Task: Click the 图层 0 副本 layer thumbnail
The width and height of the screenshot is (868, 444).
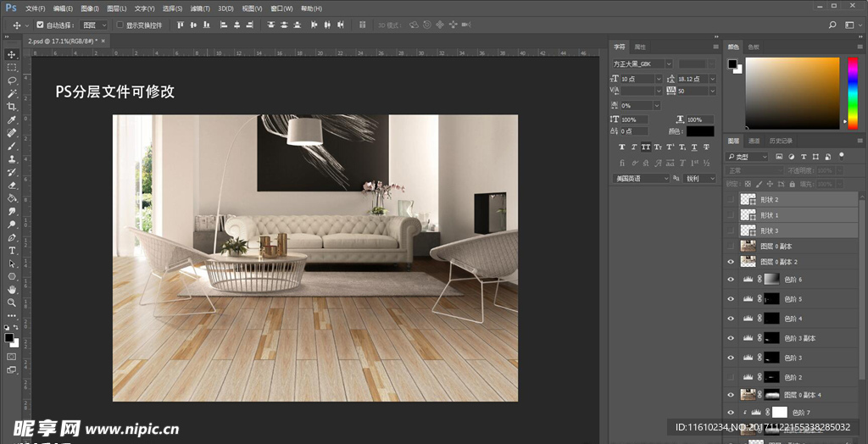Action: coord(748,247)
